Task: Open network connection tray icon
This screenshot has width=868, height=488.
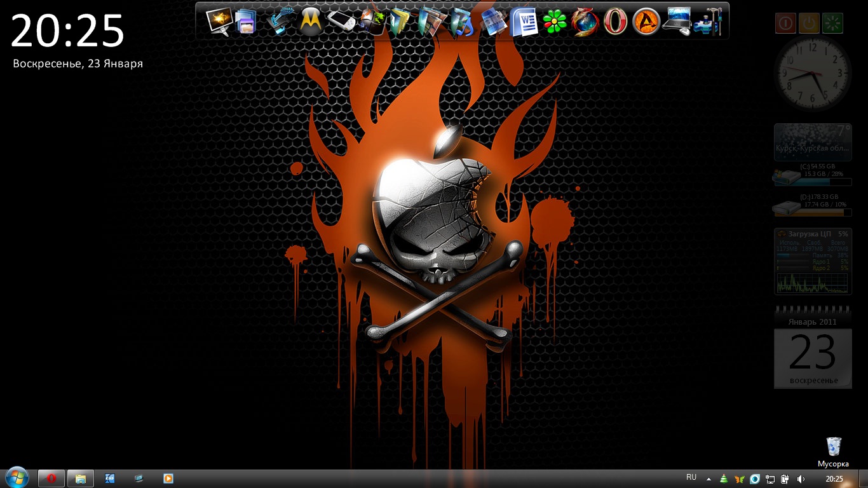Action: coord(770,479)
